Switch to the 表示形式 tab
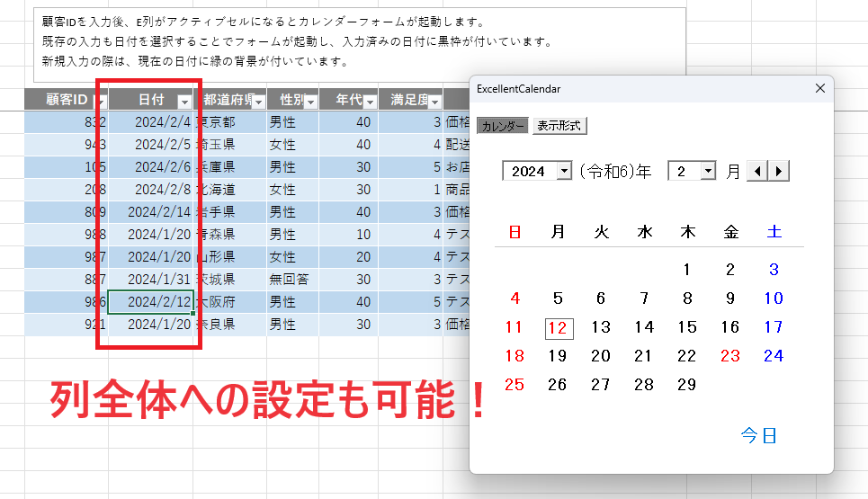The height and width of the screenshot is (499, 868). [x=559, y=126]
